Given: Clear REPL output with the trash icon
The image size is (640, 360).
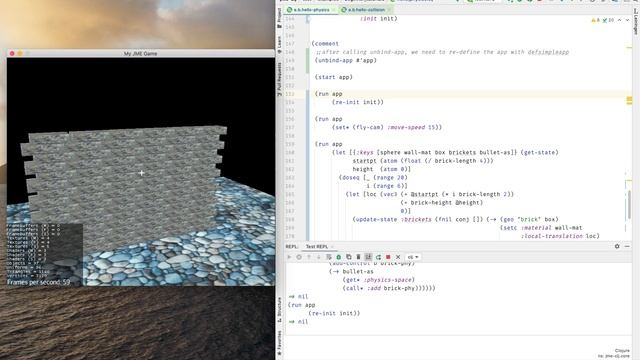Looking at the screenshot, I should point(358,257).
